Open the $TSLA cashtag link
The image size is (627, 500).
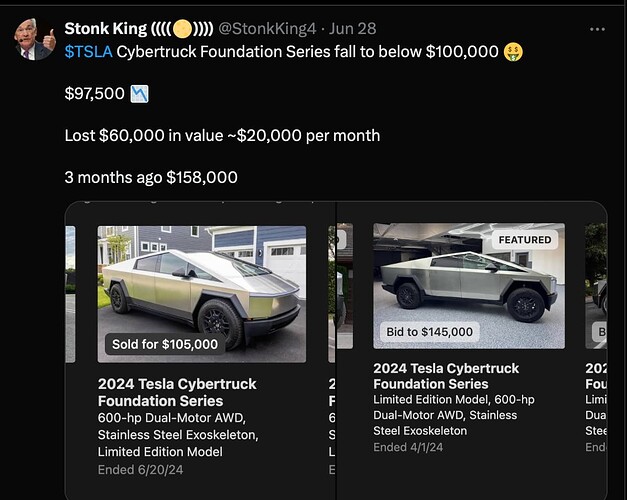click(x=88, y=52)
